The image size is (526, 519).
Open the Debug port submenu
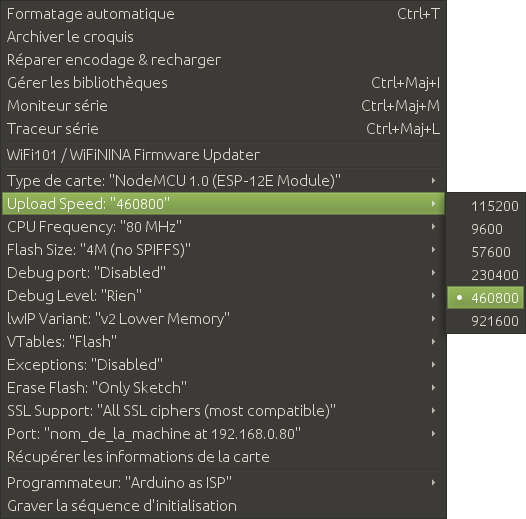click(223, 273)
